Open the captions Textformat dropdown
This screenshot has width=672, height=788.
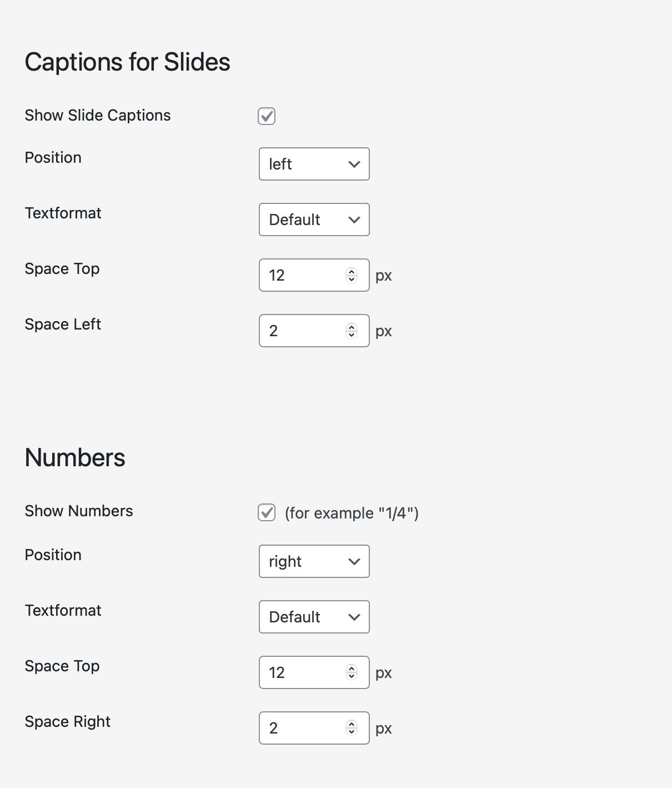coord(314,220)
